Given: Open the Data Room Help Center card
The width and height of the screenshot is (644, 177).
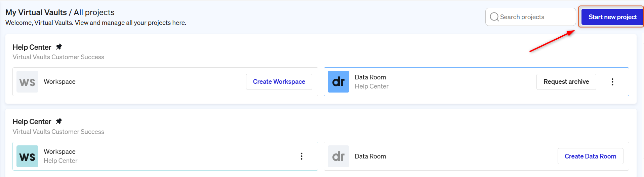Looking at the screenshot, I should click(476, 82).
